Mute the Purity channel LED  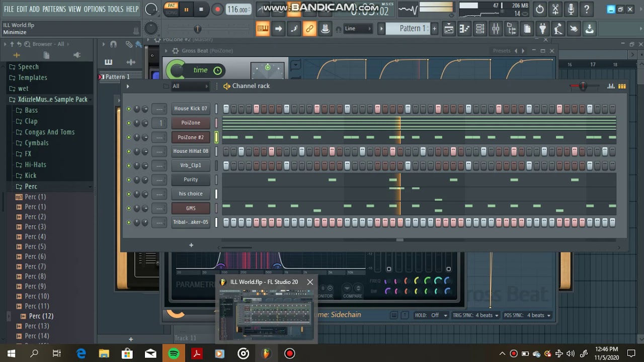pos(129,179)
